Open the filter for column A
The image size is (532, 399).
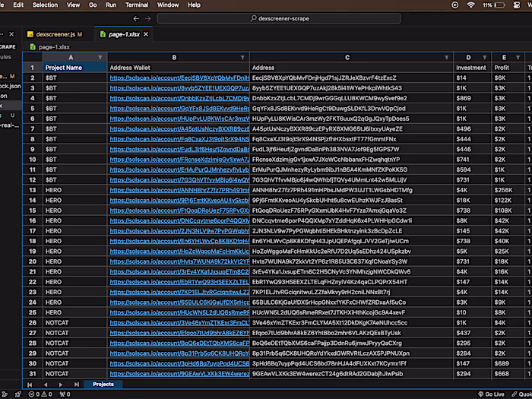tap(100, 58)
